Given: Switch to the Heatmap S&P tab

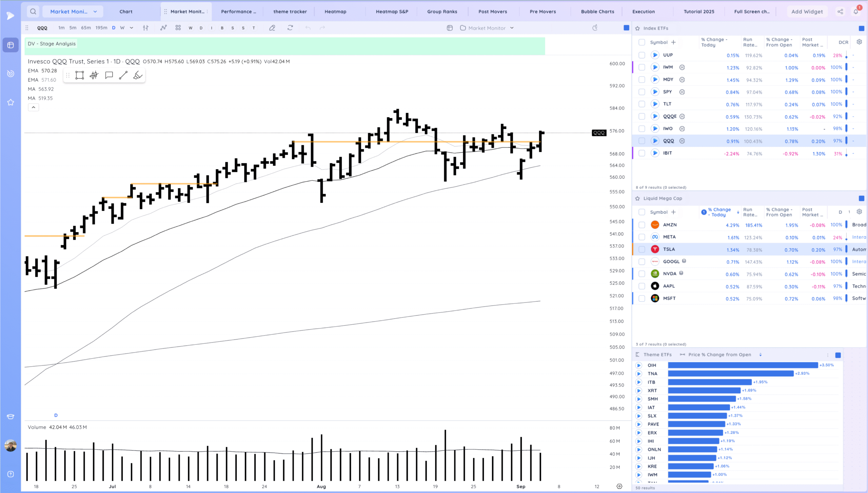Looking at the screenshot, I should coord(392,12).
